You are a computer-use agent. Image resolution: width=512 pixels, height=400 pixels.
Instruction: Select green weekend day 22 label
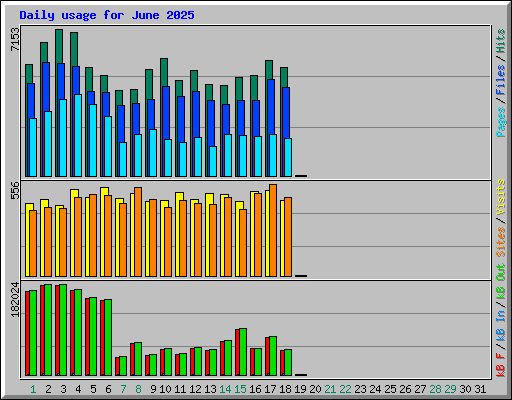[345, 389]
